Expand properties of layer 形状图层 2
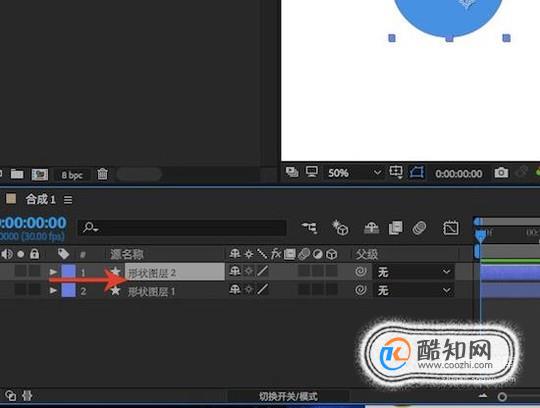Screen dimensions: 540x408 point(53,272)
